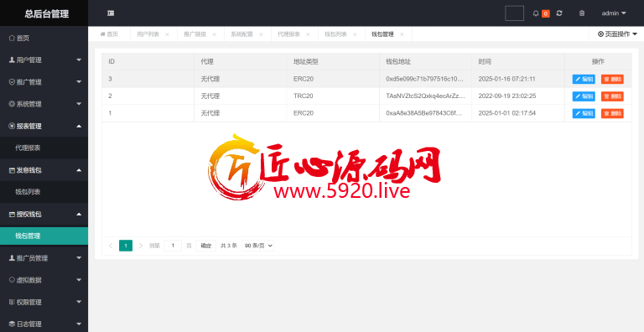Click the empty square box in header
The width and height of the screenshot is (644, 332).
514,13
